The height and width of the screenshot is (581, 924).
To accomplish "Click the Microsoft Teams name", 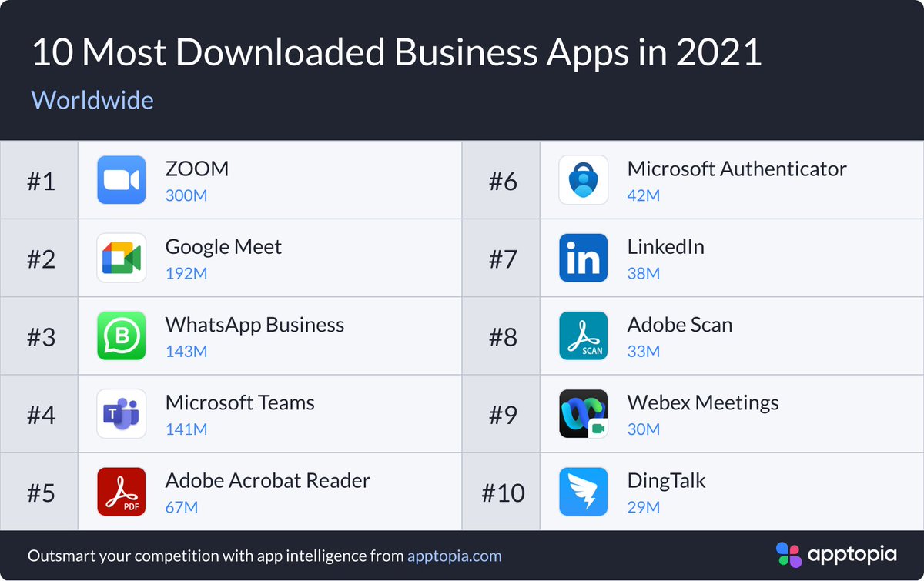I will [240, 402].
